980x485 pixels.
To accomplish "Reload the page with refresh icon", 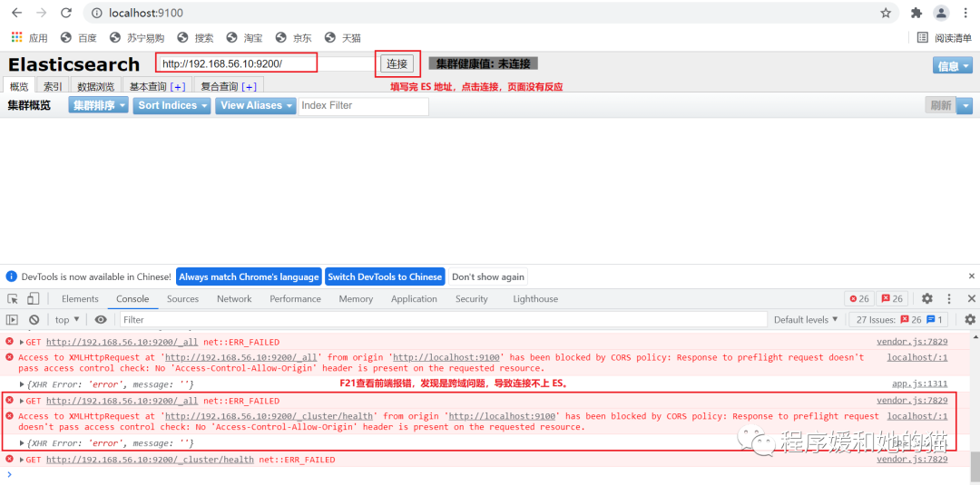I will 65,13.
